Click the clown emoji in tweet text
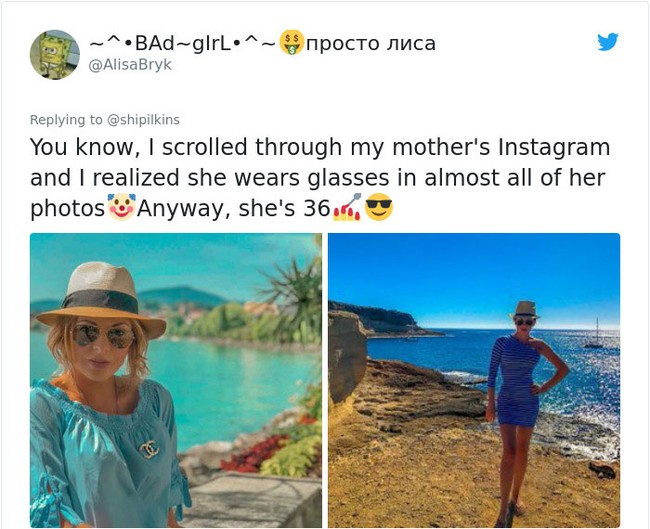The height and width of the screenshot is (529, 650). coord(122,208)
